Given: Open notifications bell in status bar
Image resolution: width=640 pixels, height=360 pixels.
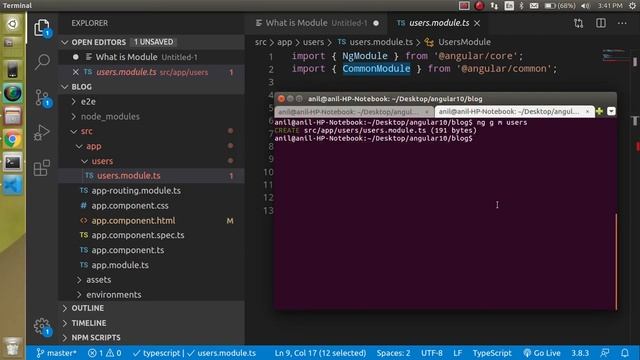Looking at the screenshot, I should pyautogui.click(x=624, y=353).
